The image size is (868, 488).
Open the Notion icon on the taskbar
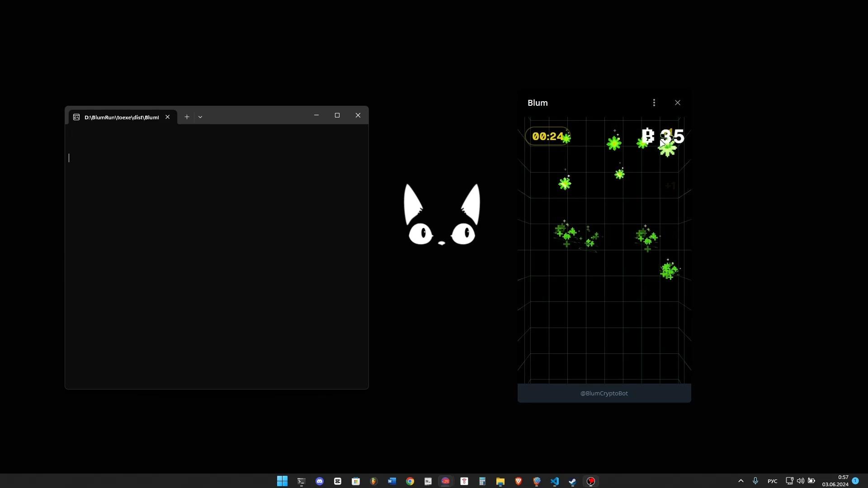click(x=428, y=481)
